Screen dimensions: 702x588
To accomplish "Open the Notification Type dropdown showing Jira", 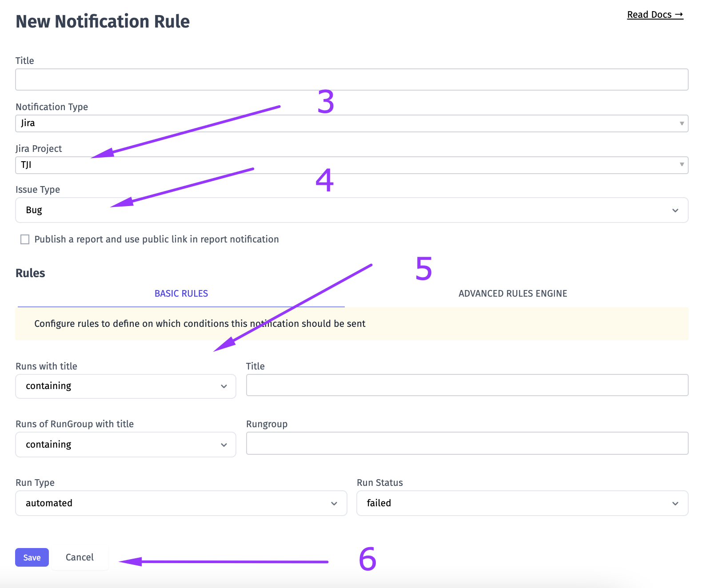I will [352, 123].
